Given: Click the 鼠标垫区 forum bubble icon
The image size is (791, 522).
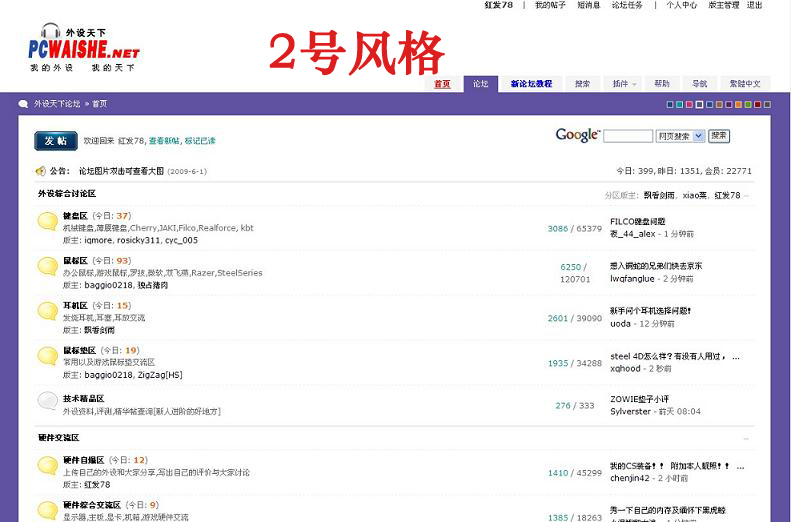Looking at the screenshot, I should (47, 356).
